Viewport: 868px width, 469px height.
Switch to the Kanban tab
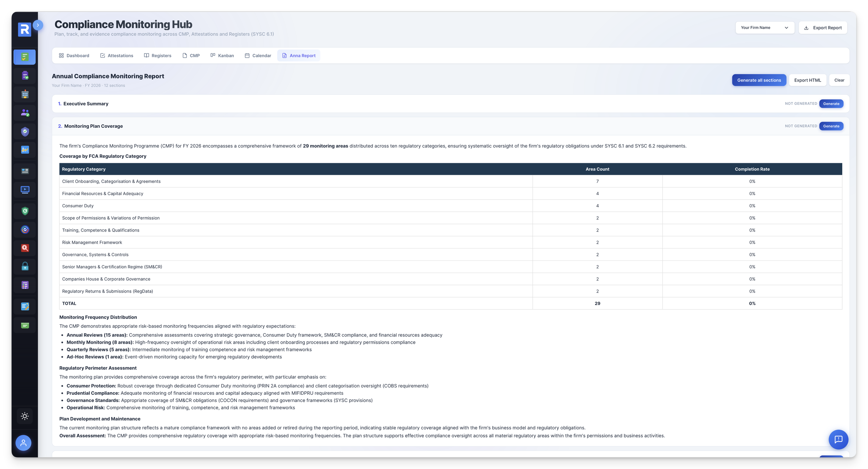pos(222,55)
